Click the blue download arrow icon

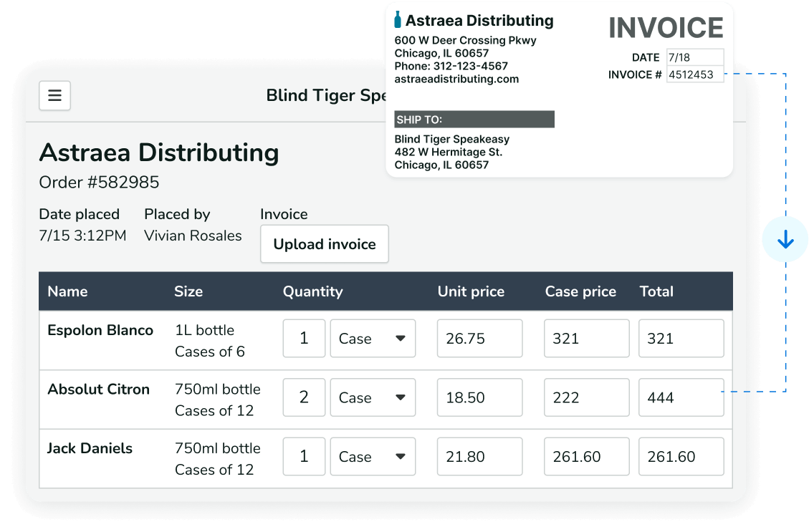point(786,238)
